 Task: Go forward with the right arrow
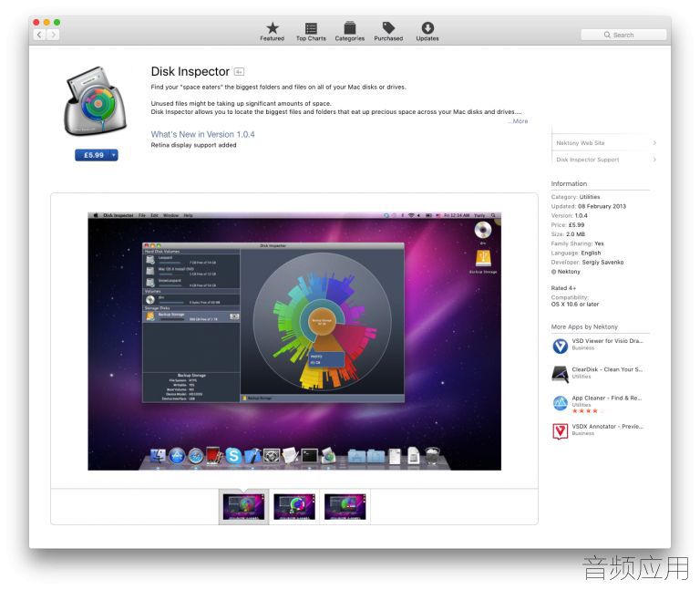(x=53, y=35)
